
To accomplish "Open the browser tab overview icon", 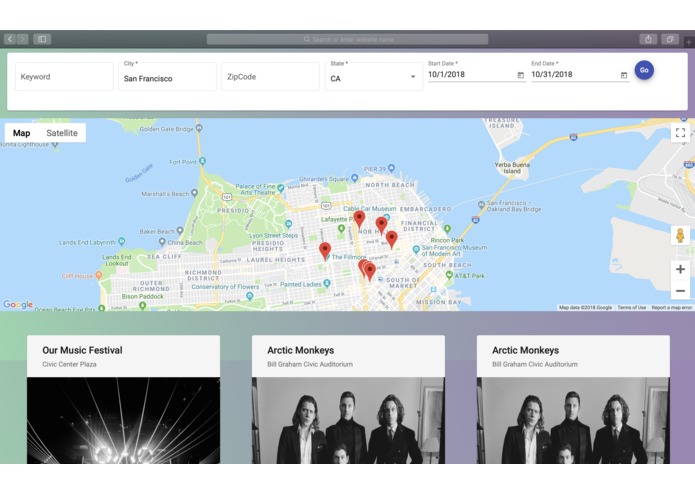I will tap(670, 39).
